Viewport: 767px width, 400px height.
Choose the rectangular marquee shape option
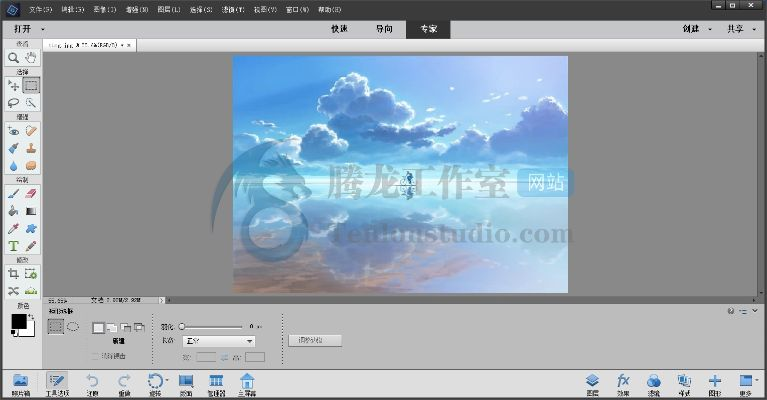(56, 326)
